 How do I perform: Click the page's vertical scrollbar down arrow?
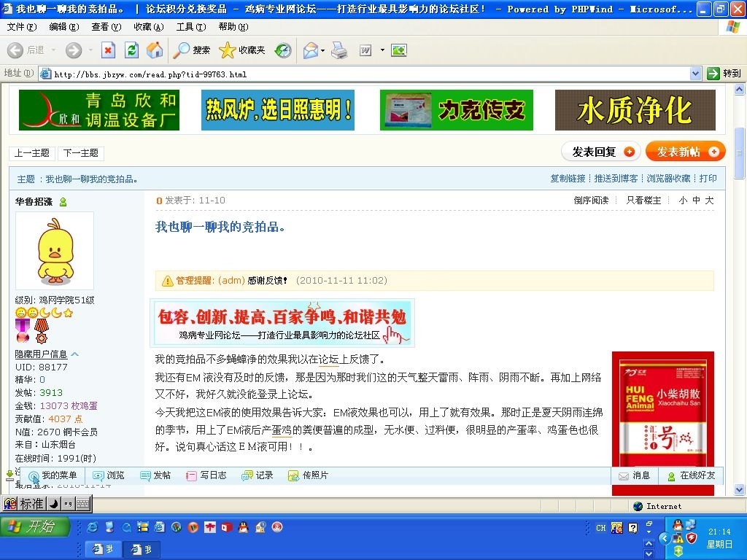(x=740, y=489)
